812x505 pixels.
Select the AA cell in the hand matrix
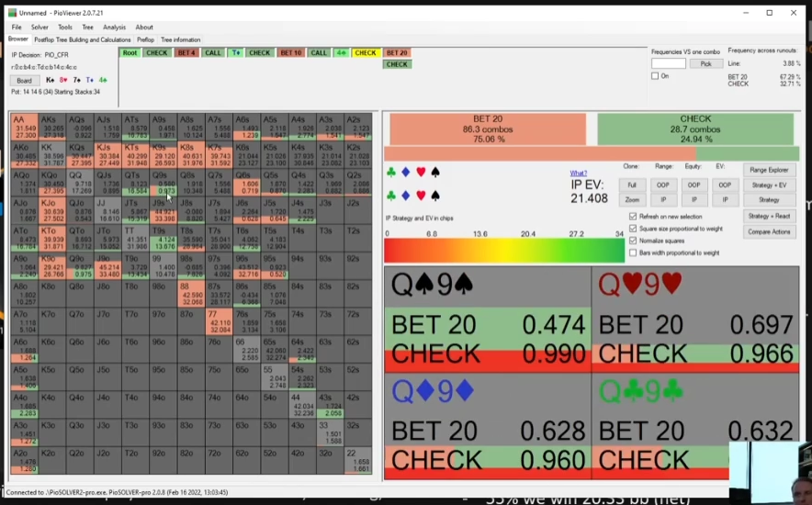tap(24, 127)
